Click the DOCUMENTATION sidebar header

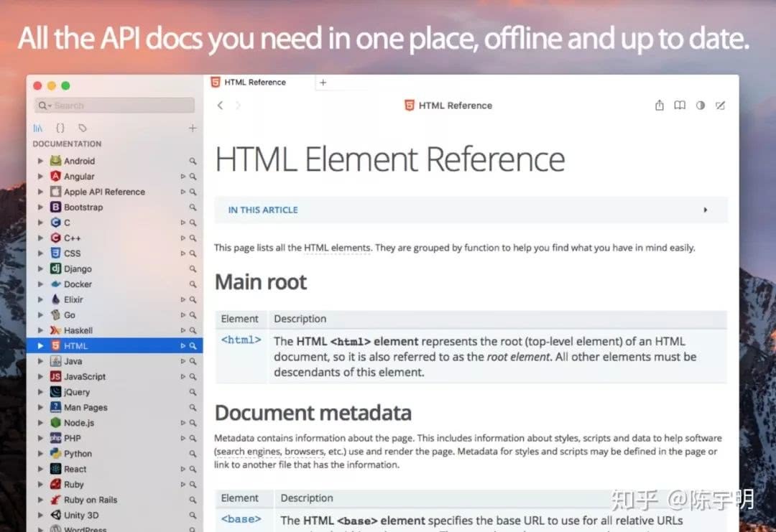pyautogui.click(x=67, y=144)
